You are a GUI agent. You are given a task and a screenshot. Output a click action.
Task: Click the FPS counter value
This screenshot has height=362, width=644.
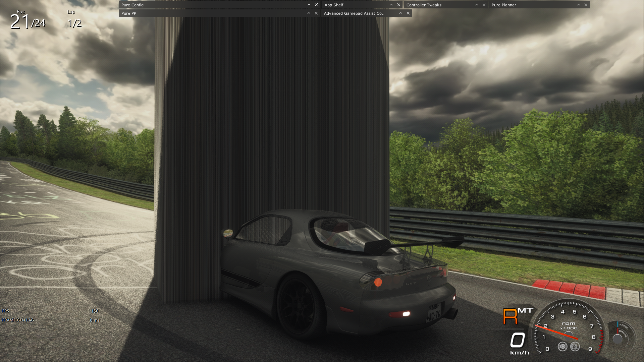(x=95, y=311)
